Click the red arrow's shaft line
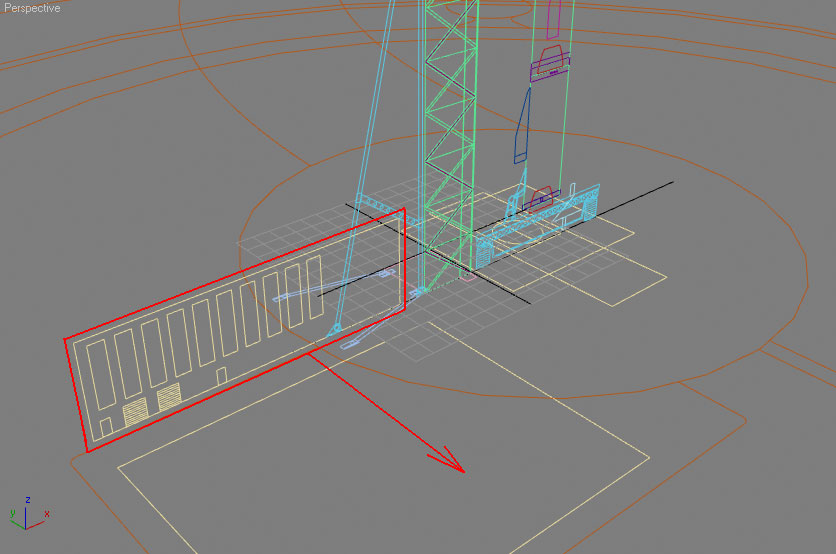 (380, 406)
